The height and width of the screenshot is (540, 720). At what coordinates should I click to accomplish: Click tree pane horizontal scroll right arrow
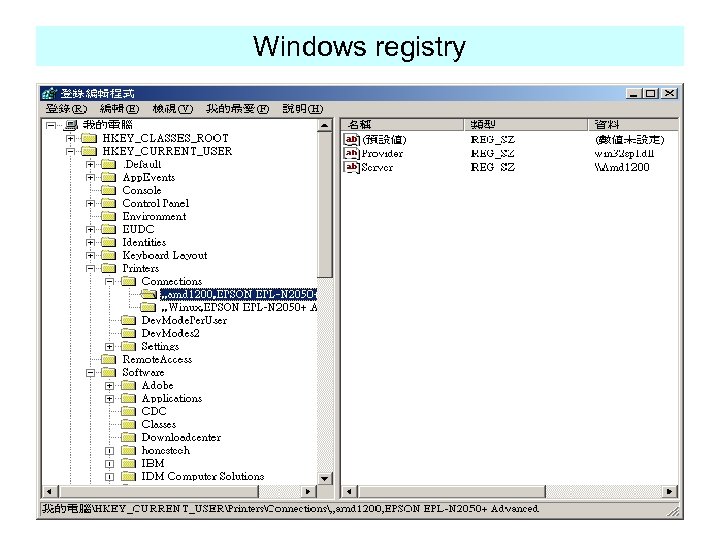(308, 491)
